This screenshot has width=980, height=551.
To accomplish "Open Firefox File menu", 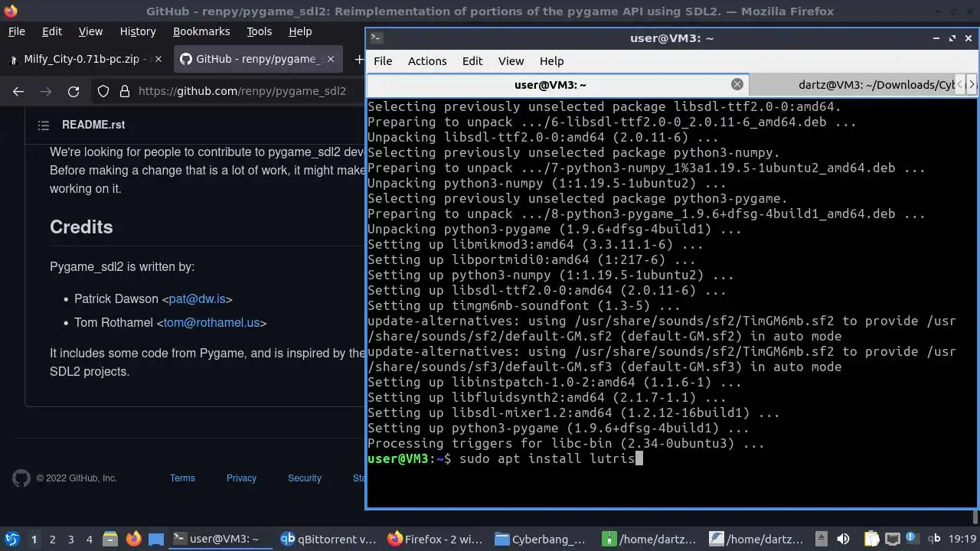I will pos(16,31).
